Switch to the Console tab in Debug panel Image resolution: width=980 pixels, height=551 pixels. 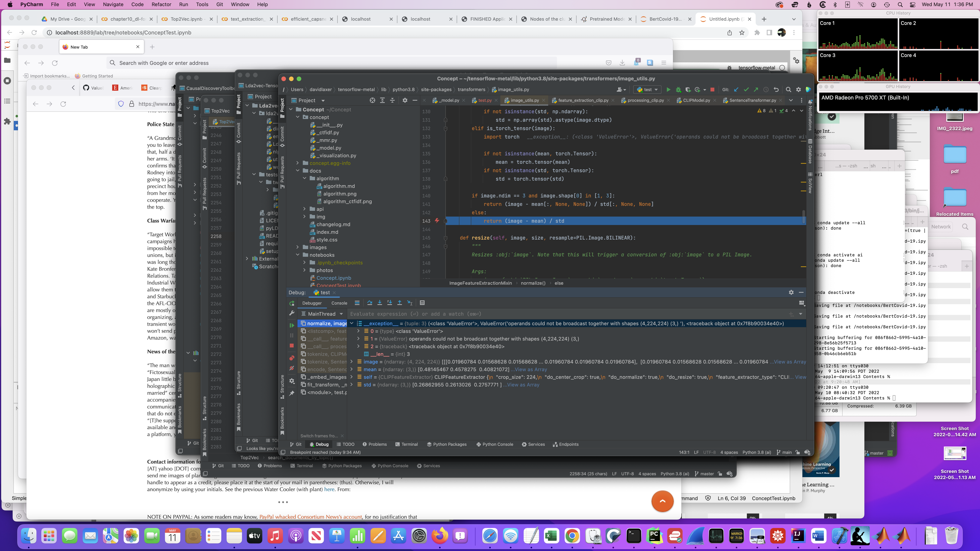pyautogui.click(x=339, y=303)
